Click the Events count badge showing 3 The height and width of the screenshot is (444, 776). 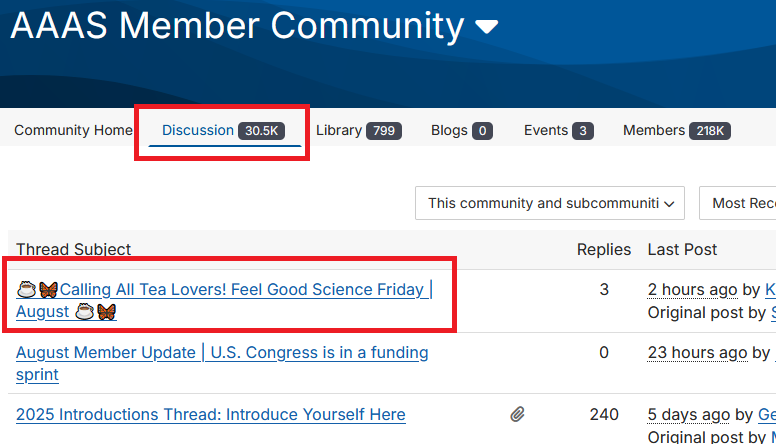(x=583, y=131)
